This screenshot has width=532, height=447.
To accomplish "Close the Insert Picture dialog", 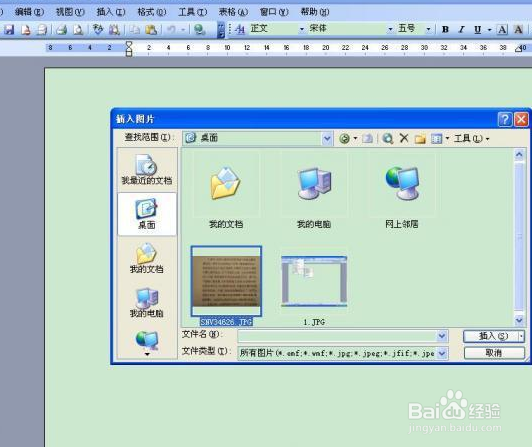I will 521,119.
